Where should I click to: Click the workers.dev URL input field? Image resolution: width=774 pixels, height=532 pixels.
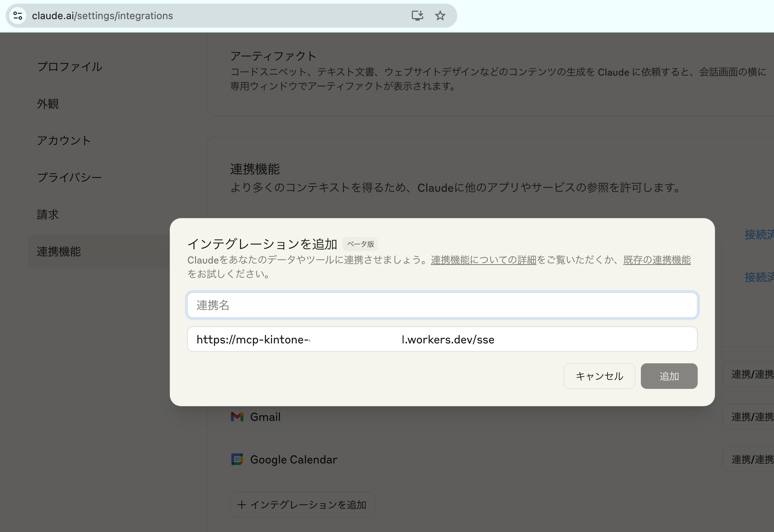(x=442, y=340)
